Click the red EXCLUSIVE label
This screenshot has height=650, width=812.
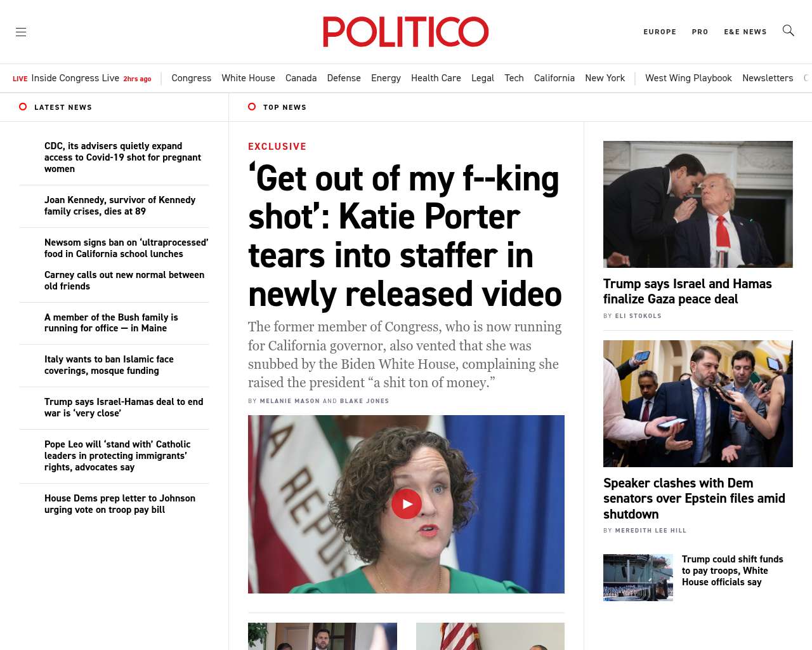pyautogui.click(x=277, y=147)
